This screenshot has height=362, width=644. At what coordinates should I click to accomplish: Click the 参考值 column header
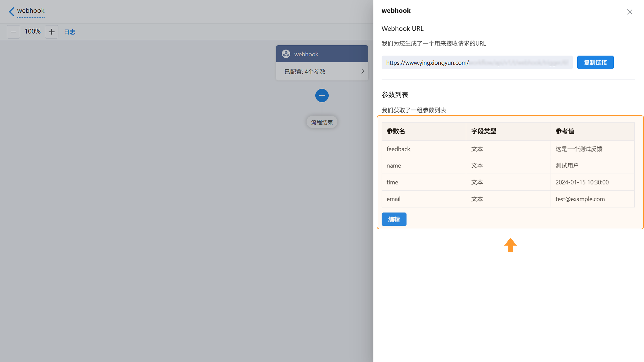(565, 131)
